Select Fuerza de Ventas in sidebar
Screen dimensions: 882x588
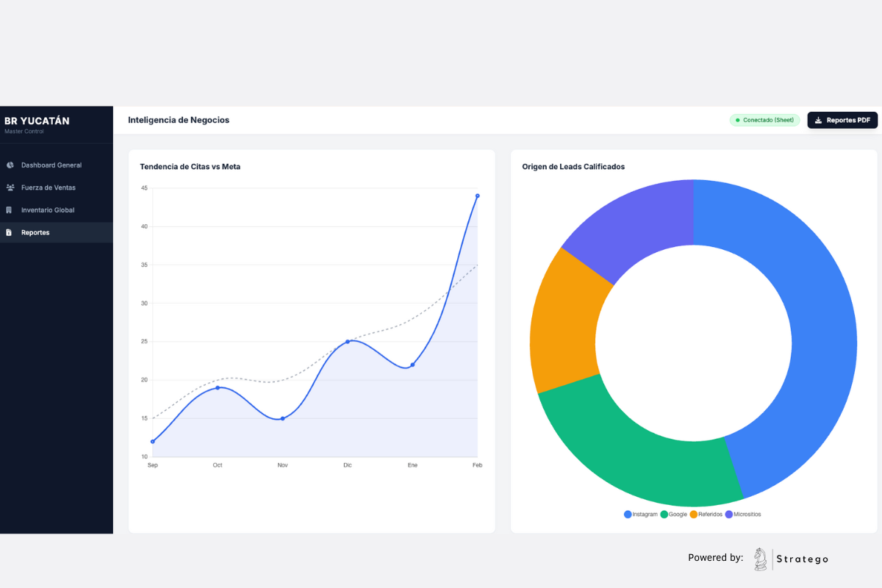57,187
